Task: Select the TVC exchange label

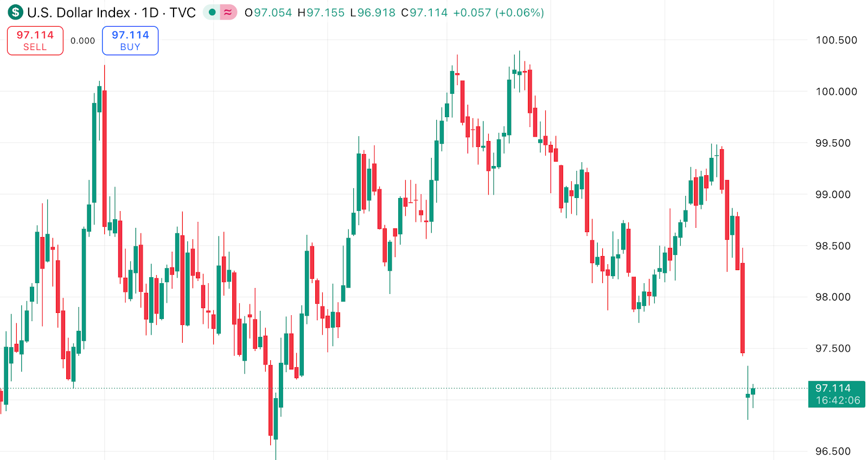Action: pos(184,12)
